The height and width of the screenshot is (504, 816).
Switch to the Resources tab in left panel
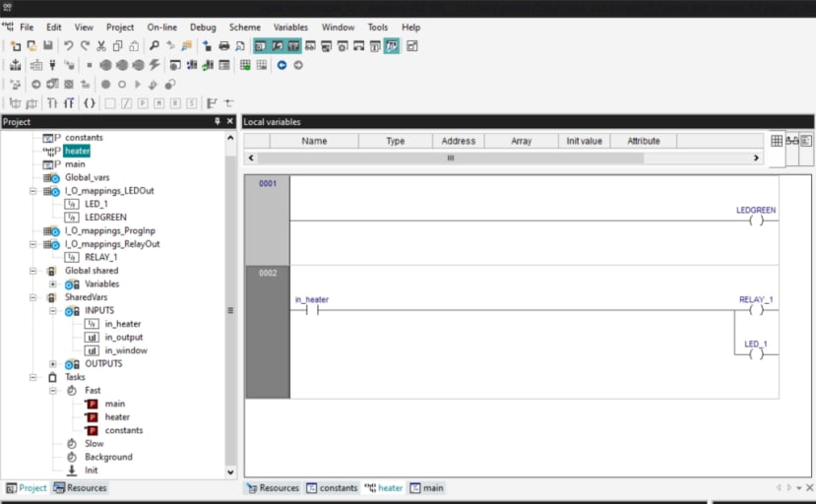click(81, 488)
